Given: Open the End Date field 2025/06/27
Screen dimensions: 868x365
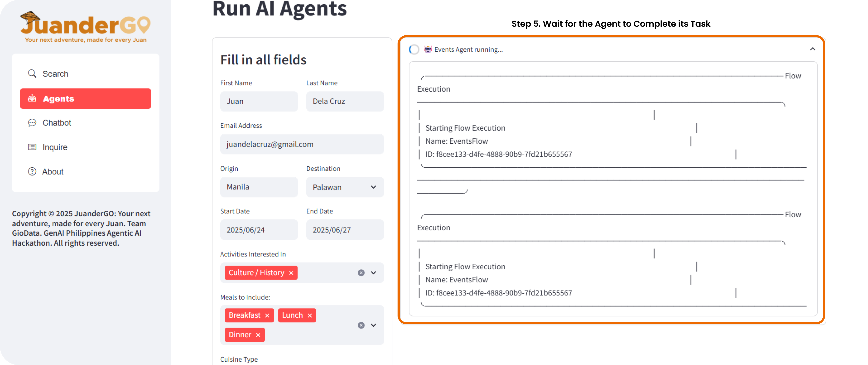Looking at the screenshot, I should 345,230.
